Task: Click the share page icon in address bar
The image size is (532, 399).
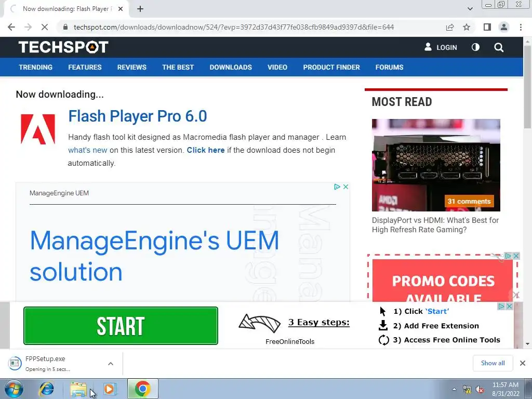Action: (x=450, y=27)
